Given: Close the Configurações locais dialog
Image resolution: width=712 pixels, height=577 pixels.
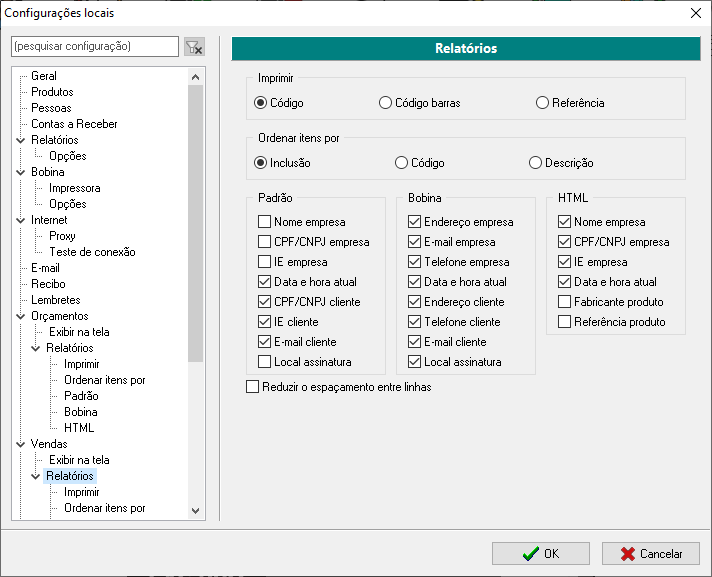Looking at the screenshot, I should [695, 13].
